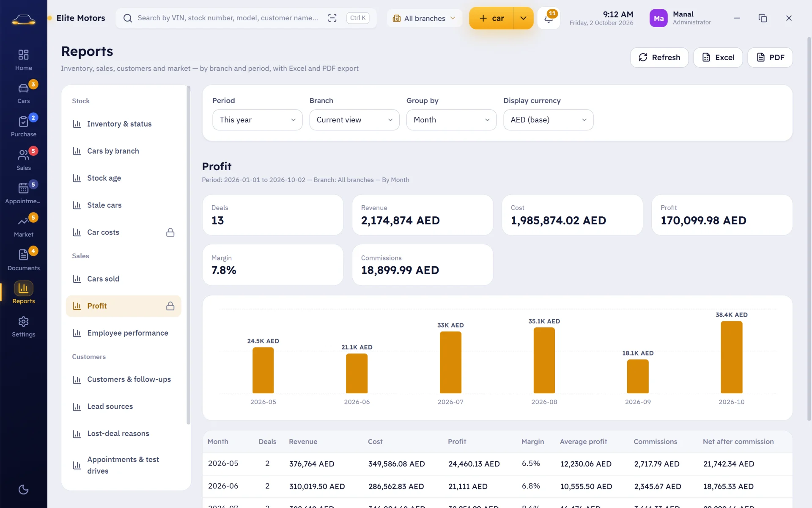
Task: Click the Refresh button
Action: pyautogui.click(x=659, y=57)
